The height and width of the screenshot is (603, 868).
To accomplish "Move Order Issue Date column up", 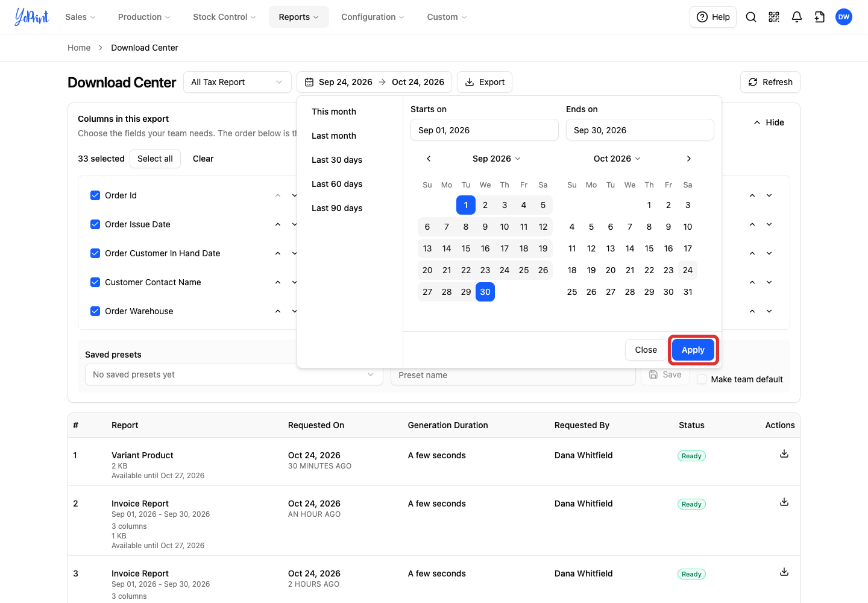I will click(278, 224).
